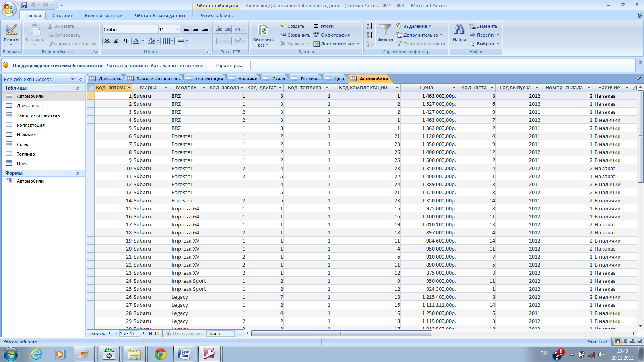Open Internet Explorer from taskbar
This screenshot has height=362, width=644.
pos(36,354)
